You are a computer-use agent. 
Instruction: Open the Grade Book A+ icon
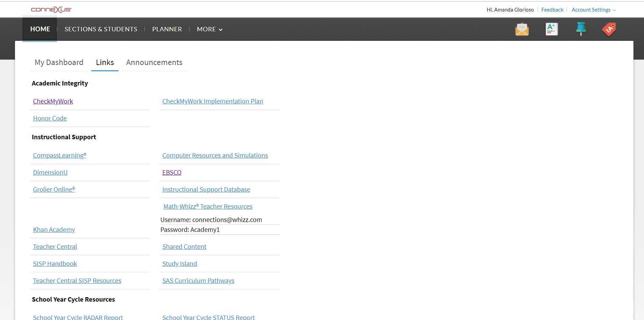(x=551, y=29)
